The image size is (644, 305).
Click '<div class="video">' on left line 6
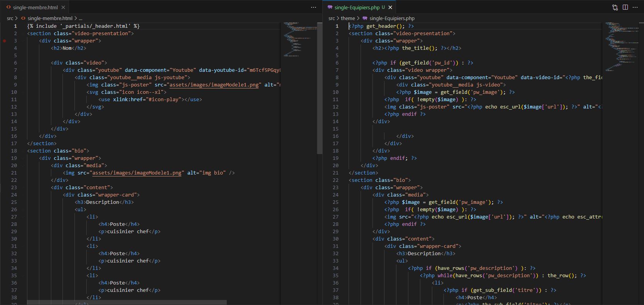point(79,63)
